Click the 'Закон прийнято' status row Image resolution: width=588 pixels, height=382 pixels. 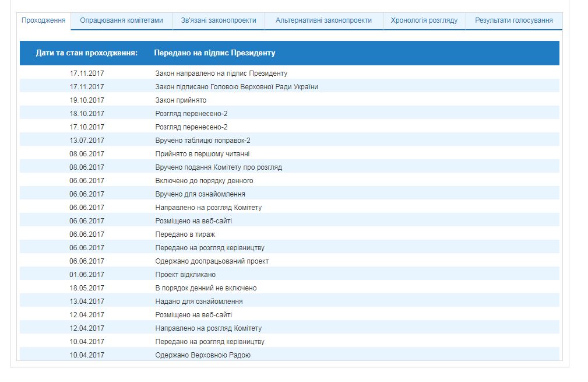[x=181, y=100]
